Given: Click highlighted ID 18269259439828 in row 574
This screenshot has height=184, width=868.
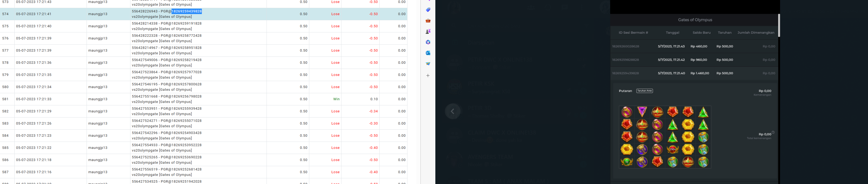Looking at the screenshot, I should 187,11.
